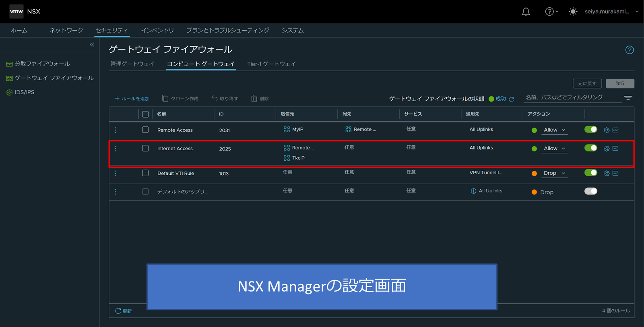Check the Internet Access rule checkbox
The height and width of the screenshot is (327, 644).
(145, 148)
